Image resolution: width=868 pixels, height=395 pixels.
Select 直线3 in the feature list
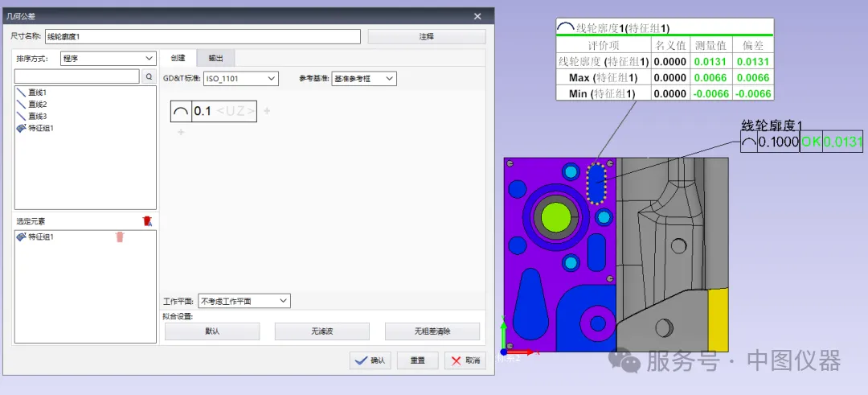point(38,116)
